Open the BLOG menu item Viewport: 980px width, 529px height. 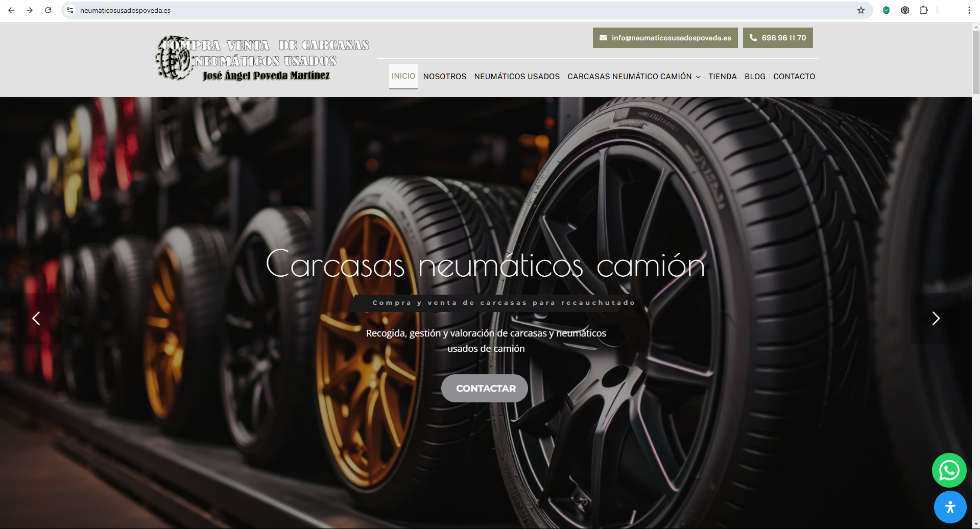pos(755,77)
